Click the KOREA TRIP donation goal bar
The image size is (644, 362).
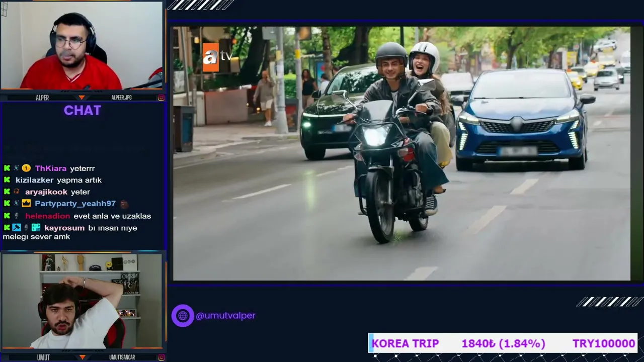(503, 343)
